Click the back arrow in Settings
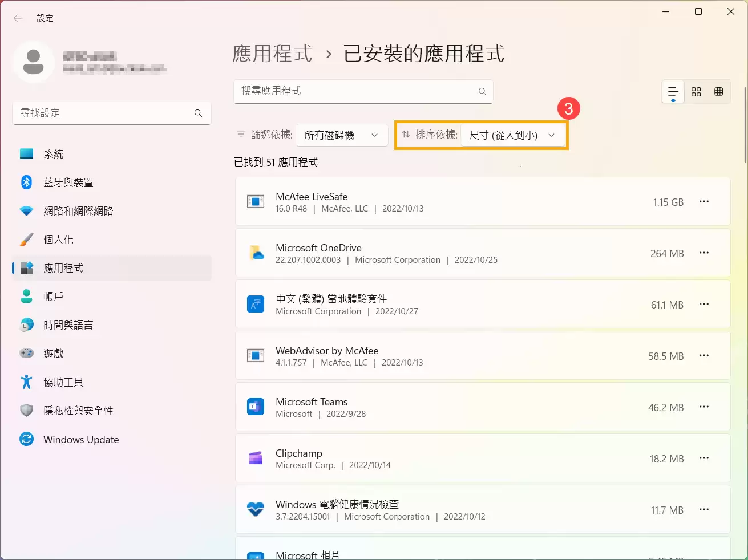 (18, 18)
